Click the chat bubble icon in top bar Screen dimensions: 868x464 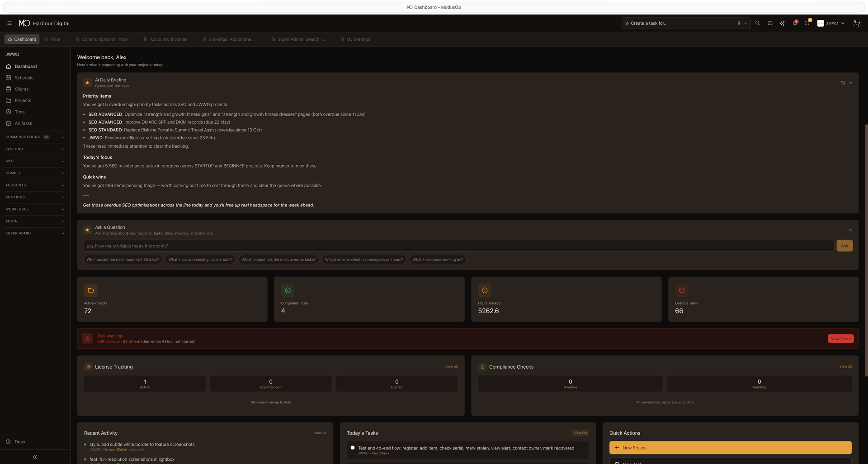coord(770,23)
